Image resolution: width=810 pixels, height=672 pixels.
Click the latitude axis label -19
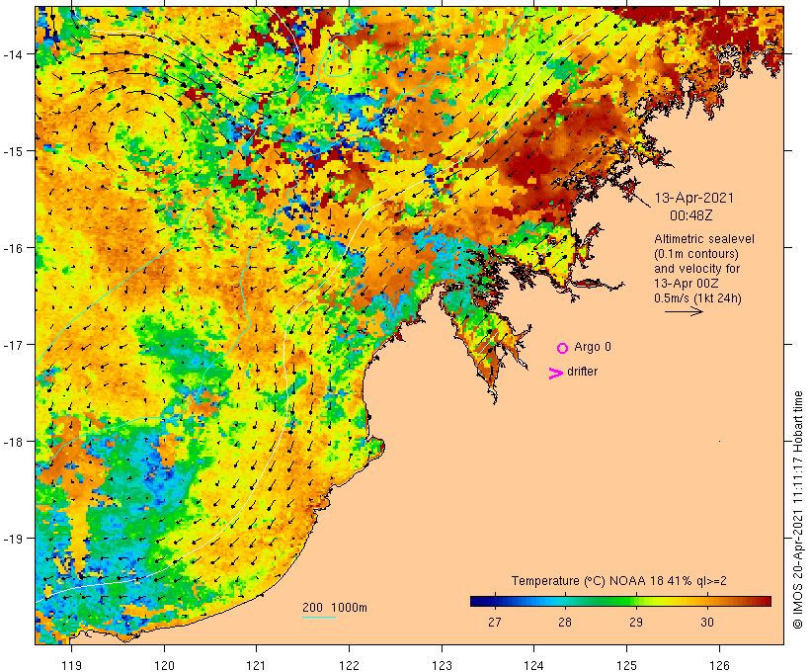[x=12, y=539]
